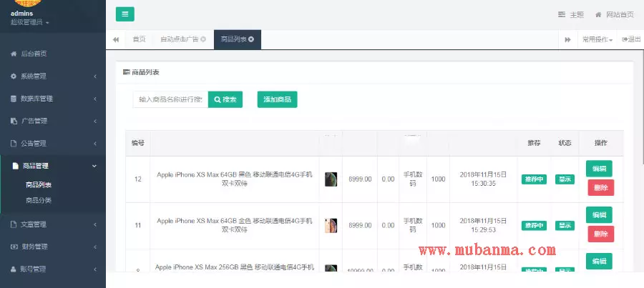The height and width of the screenshot is (288, 644).
Task: Toggle 显示 status for item 12
Action: point(565,179)
